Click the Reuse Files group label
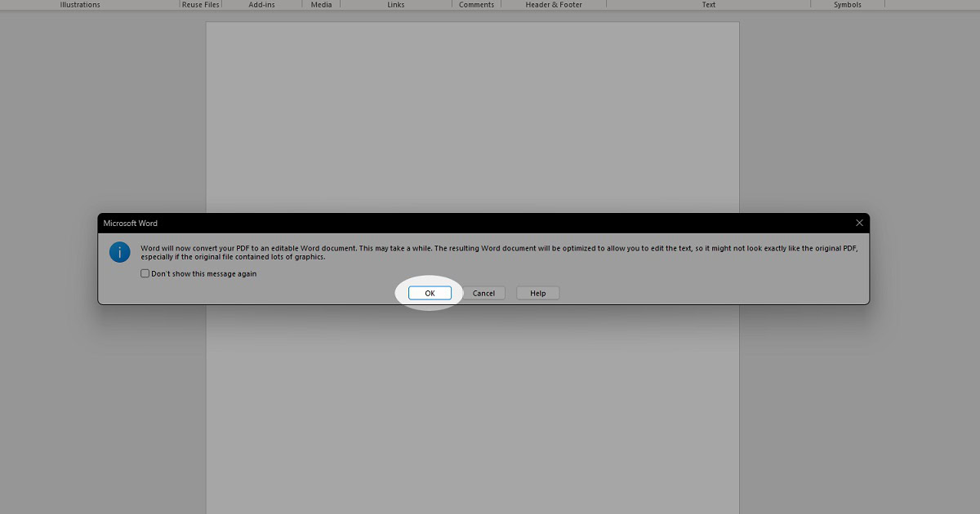980x514 pixels. (201, 5)
